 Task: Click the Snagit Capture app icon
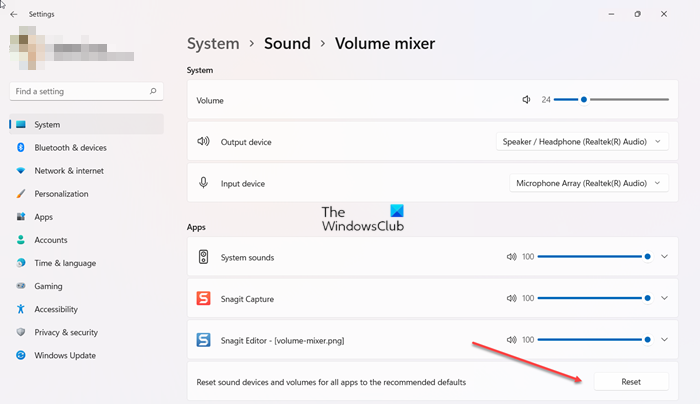point(204,298)
